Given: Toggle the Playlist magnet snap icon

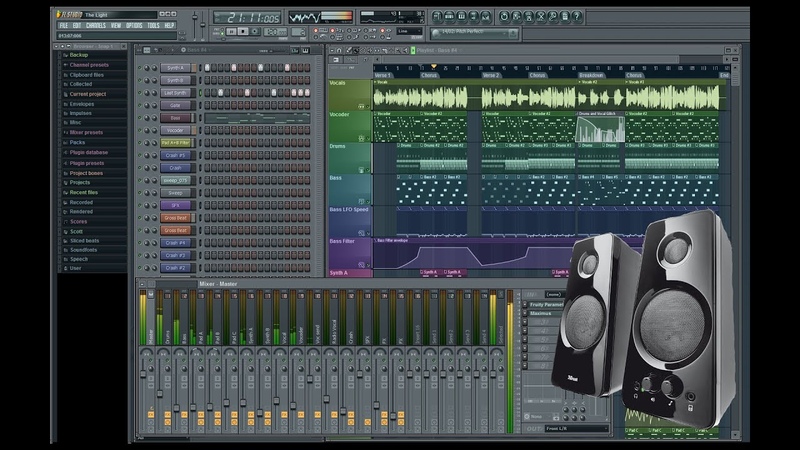Looking at the screenshot, I should click(339, 50).
